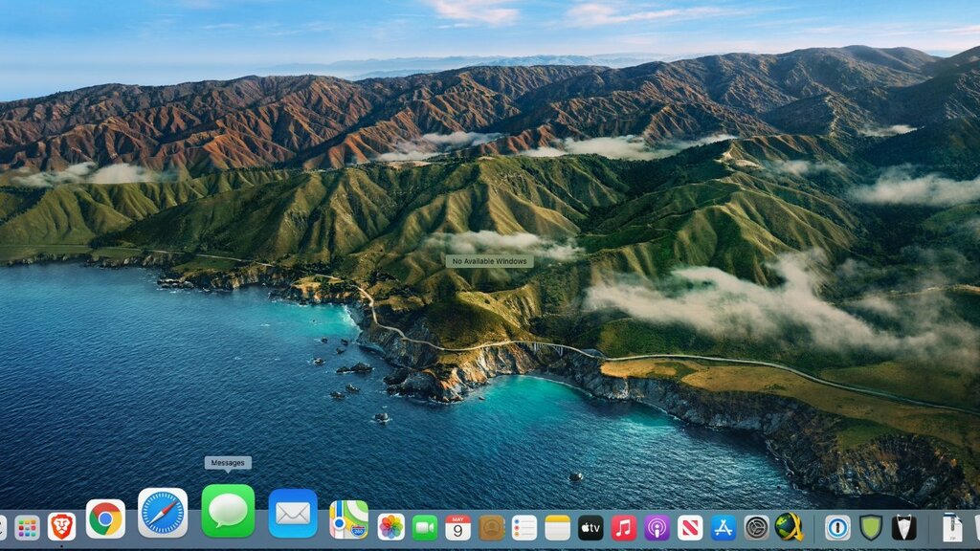Open the Reminders app
This screenshot has width=980, height=551.
524,527
